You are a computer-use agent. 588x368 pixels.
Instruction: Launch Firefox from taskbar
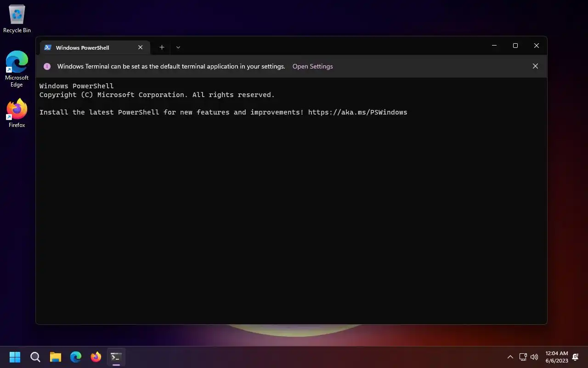96,357
